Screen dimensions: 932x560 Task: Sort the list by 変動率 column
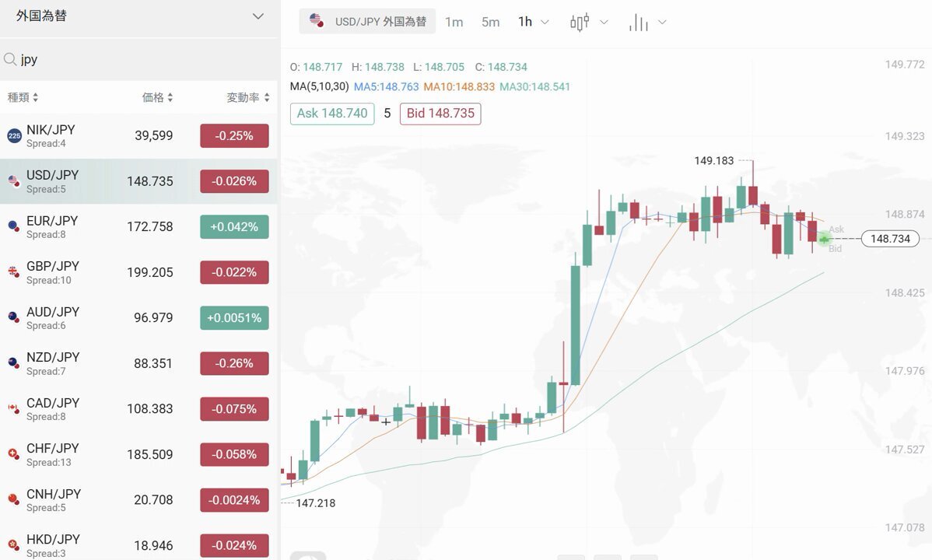point(248,97)
